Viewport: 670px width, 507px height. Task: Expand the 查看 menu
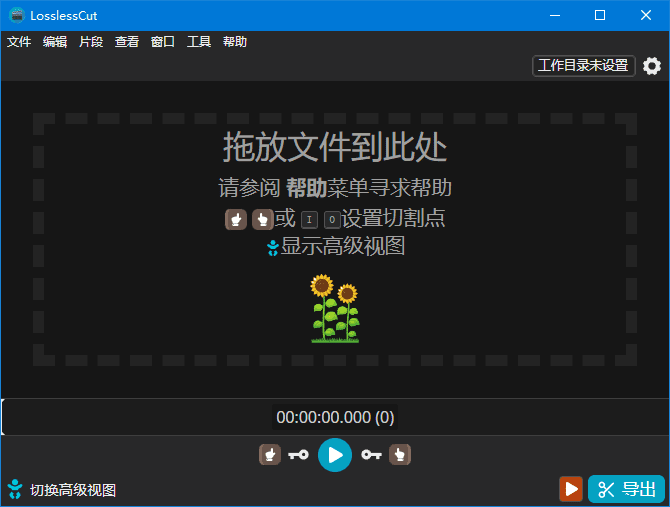[127, 42]
